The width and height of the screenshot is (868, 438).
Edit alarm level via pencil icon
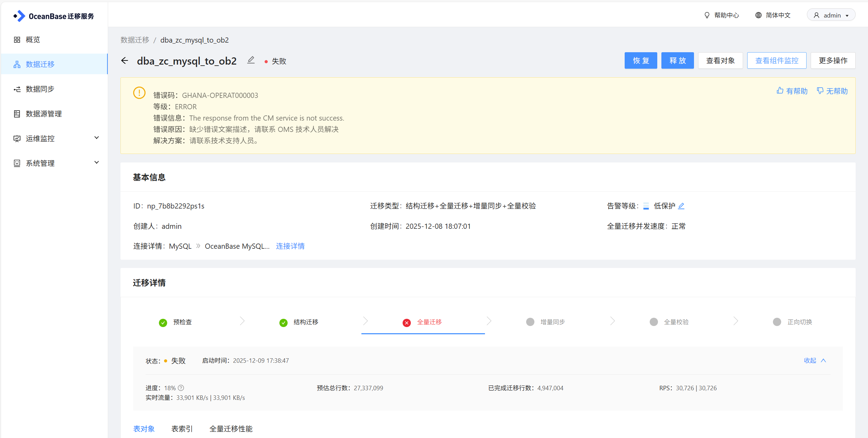pyautogui.click(x=681, y=206)
